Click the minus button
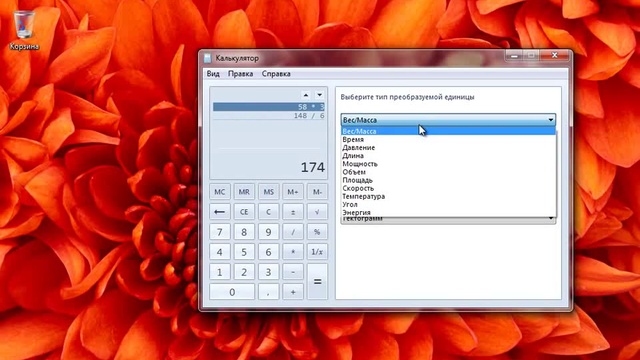This screenshot has width=640, height=360. tap(293, 272)
